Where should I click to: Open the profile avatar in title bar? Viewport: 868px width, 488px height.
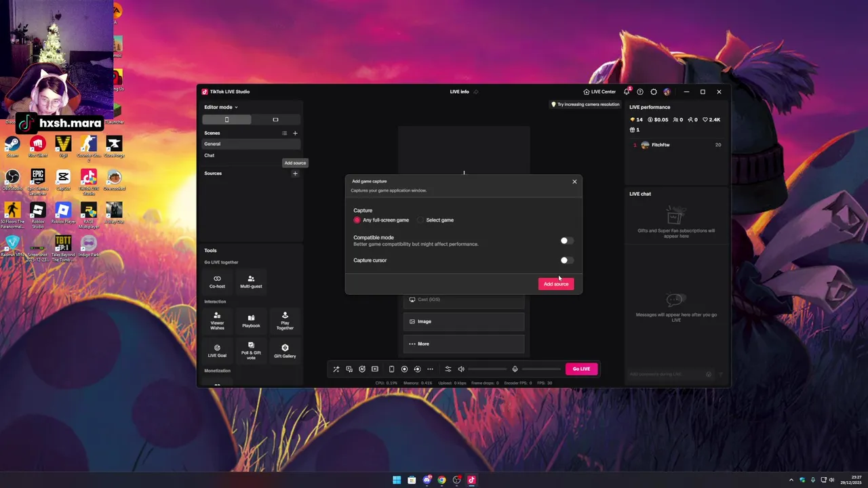tap(667, 91)
